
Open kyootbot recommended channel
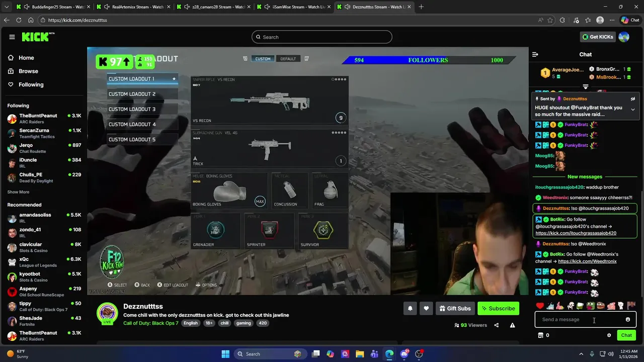click(44, 277)
